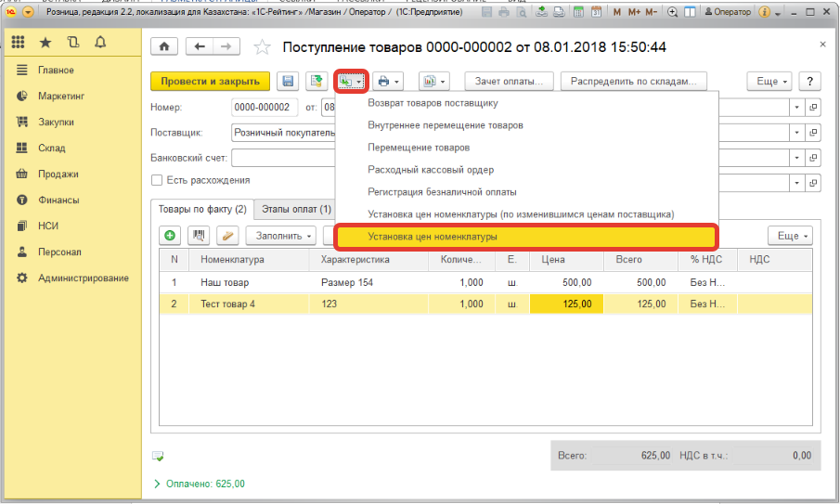This screenshot has height=504, width=840.
Task: Click the "Номер" input field
Action: point(265,108)
